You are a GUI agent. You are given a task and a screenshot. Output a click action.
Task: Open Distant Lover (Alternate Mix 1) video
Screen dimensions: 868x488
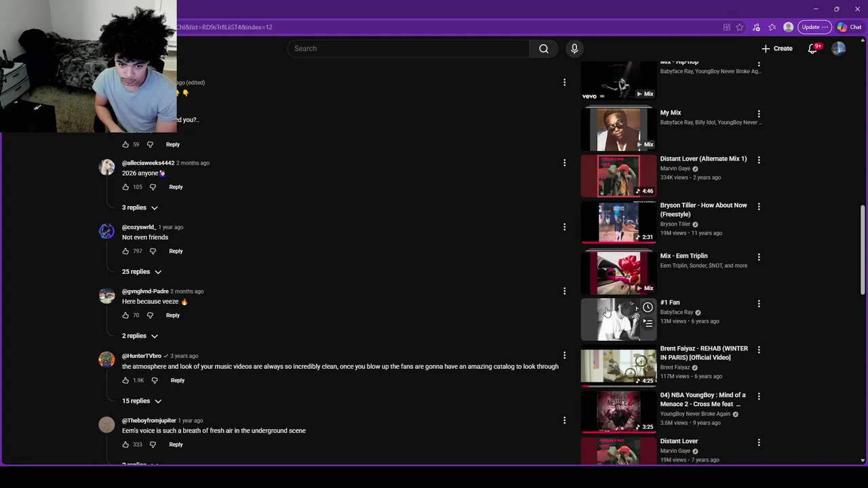703,159
